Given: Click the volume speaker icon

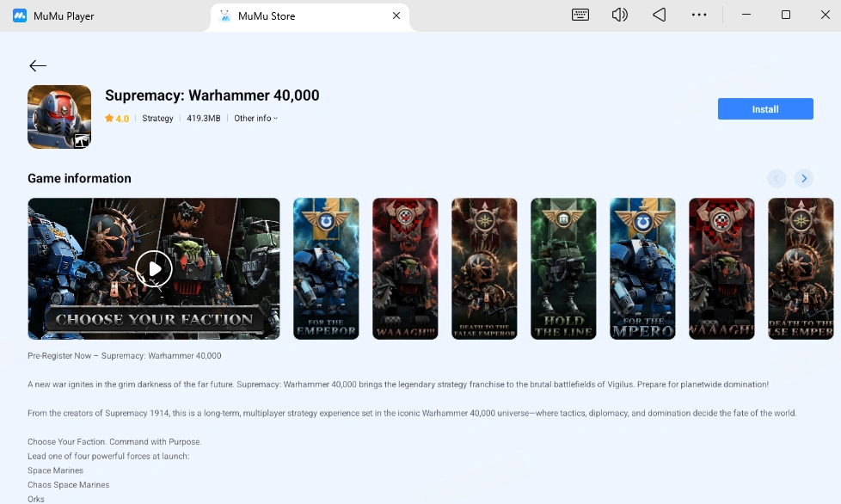Looking at the screenshot, I should (x=619, y=15).
